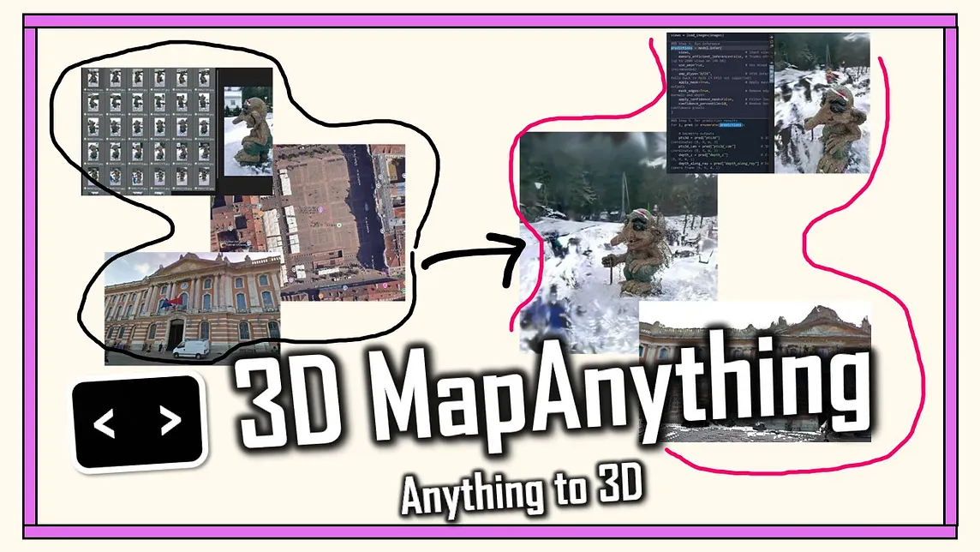This screenshot has width=980, height=552.
Task: Open the street photo of the brick building with white van
Action: [192, 309]
